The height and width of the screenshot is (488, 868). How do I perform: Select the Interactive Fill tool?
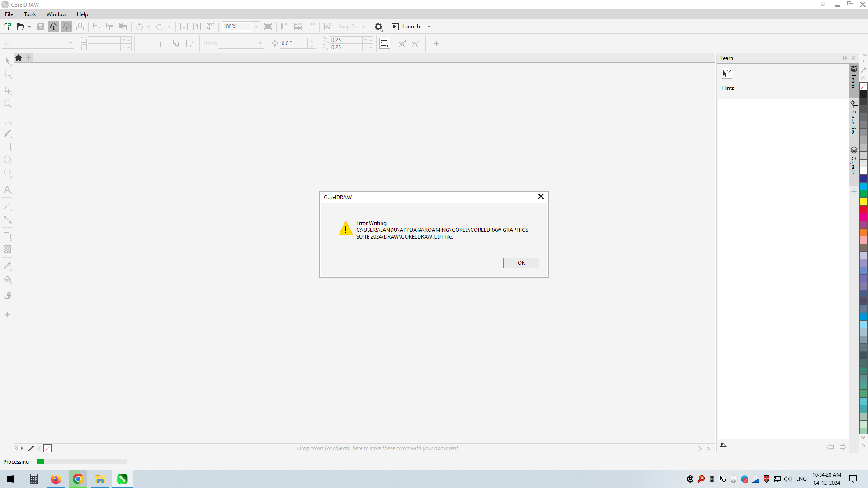click(8, 279)
